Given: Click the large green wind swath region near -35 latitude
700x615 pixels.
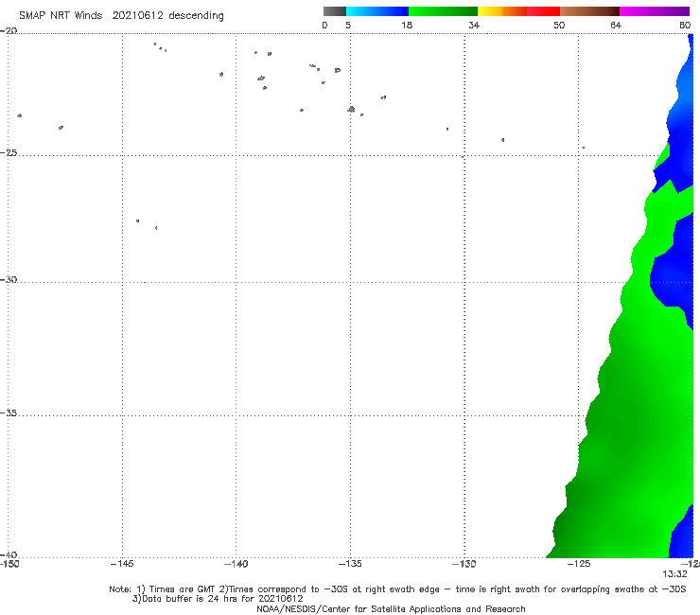Looking at the screenshot, I should point(639,415).
